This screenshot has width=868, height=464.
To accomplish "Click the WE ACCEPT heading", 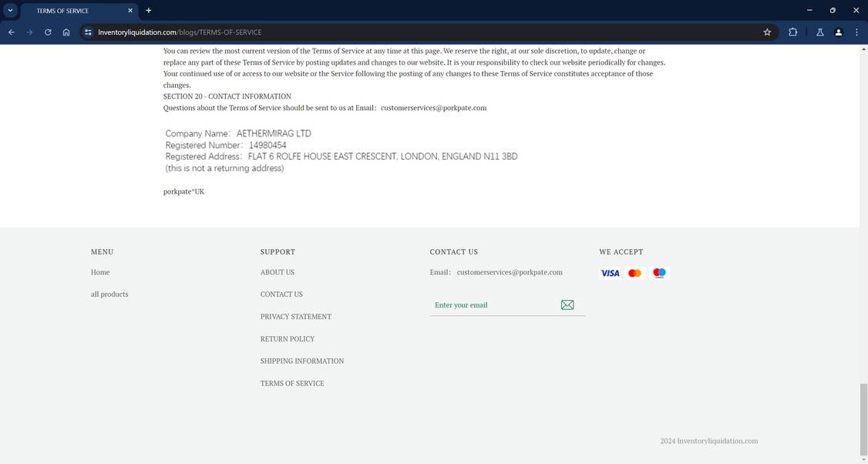I will tap(621, 251).
